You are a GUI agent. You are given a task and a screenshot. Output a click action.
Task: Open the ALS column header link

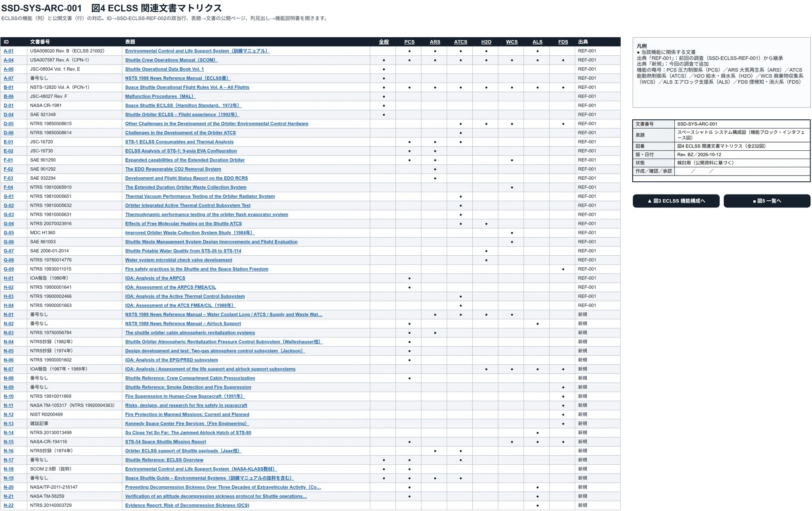[537, 42]
